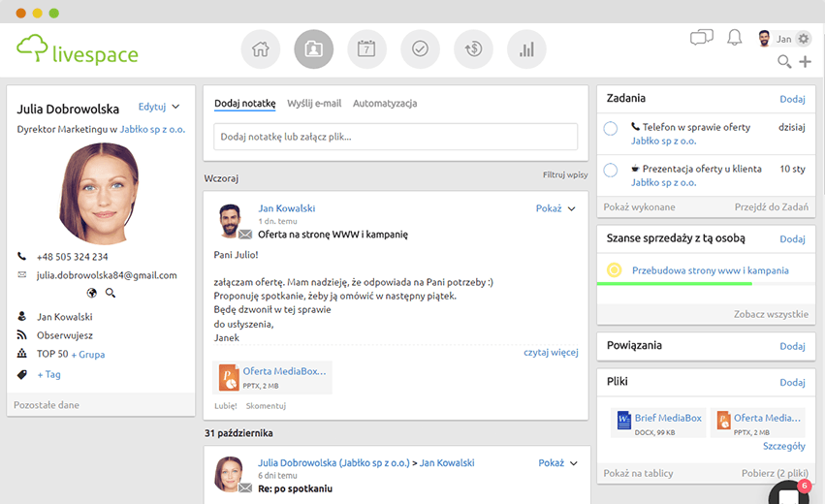Click Dodaj in Powiązania panel
Viewport: 825px width, 504px height.
point(792,346)
